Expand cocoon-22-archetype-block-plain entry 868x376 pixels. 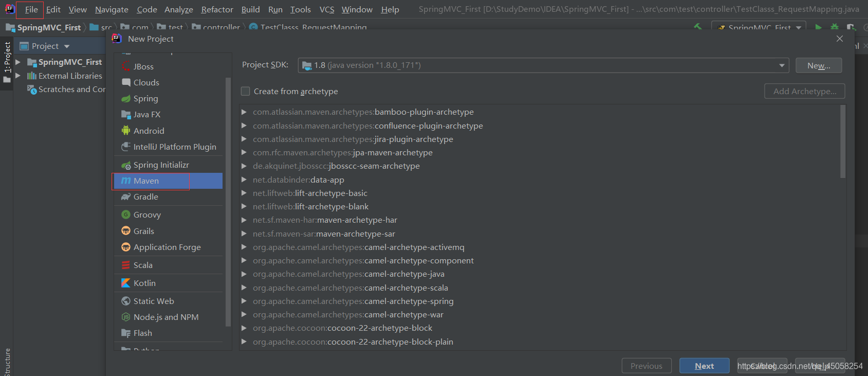coord(244,342)
